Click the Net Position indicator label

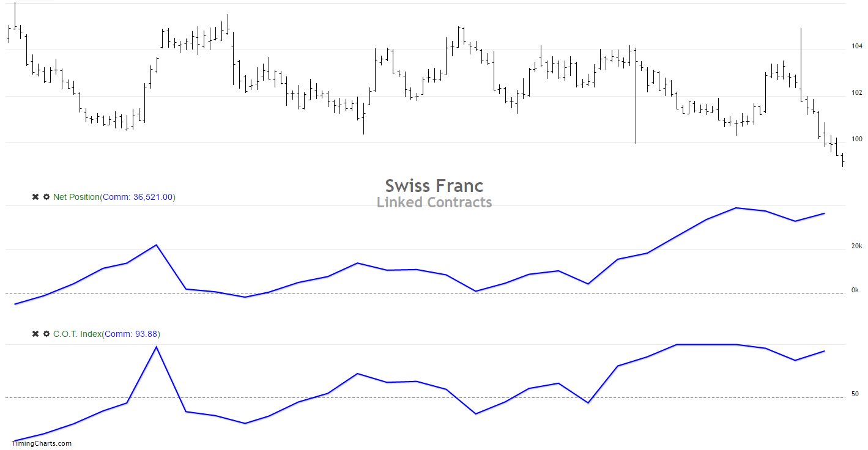point(76,197)
